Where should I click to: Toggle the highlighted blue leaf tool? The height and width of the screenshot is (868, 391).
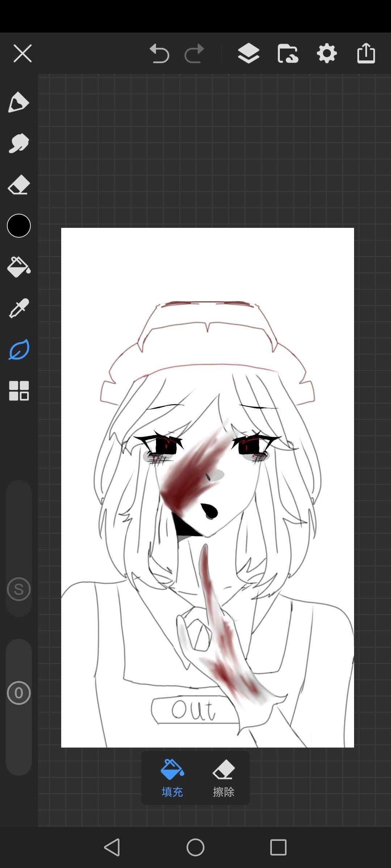(x=18, y=350)
